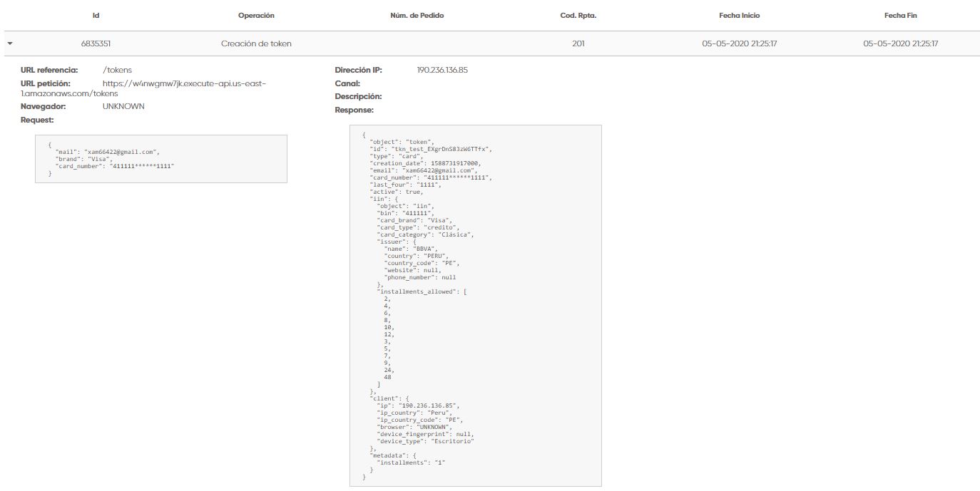Click the amazonaws.com request URL value
The image size is (980, 491).
tap(143, 88)
